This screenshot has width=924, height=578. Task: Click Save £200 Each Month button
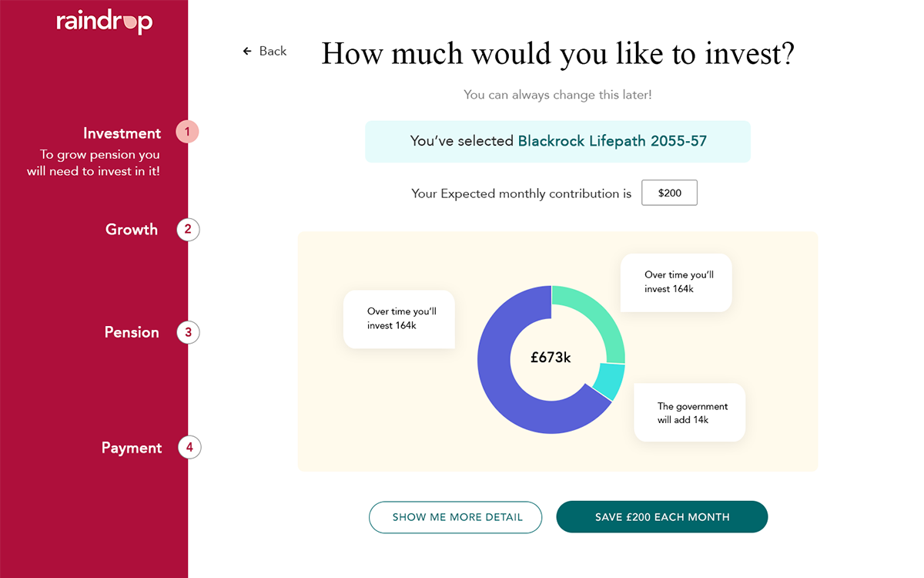pos(662,517)
